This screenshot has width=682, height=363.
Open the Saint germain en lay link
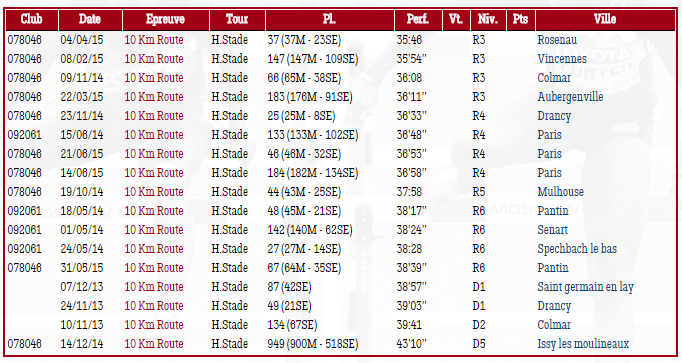pos(585,287)
